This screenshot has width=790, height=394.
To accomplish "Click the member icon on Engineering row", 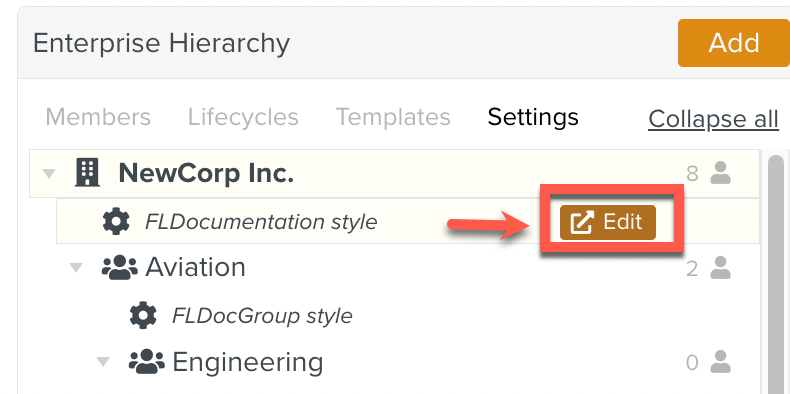I will [x=720, y=362].
